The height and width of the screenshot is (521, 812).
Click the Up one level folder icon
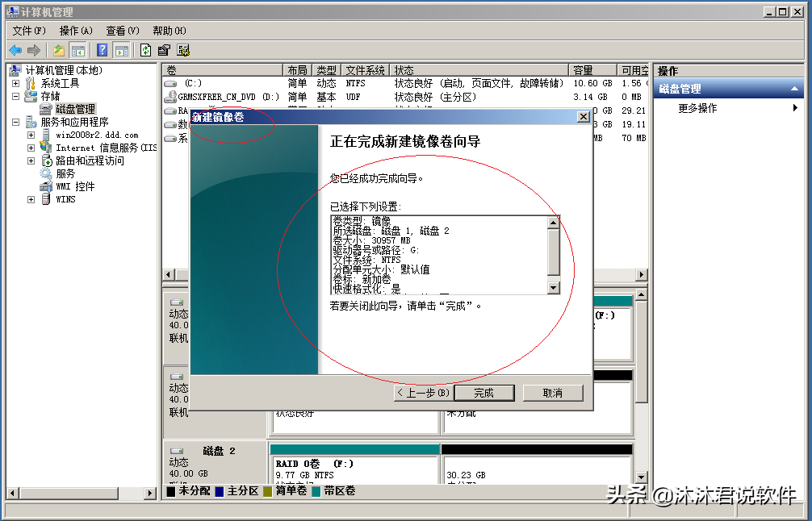(59, 50)
